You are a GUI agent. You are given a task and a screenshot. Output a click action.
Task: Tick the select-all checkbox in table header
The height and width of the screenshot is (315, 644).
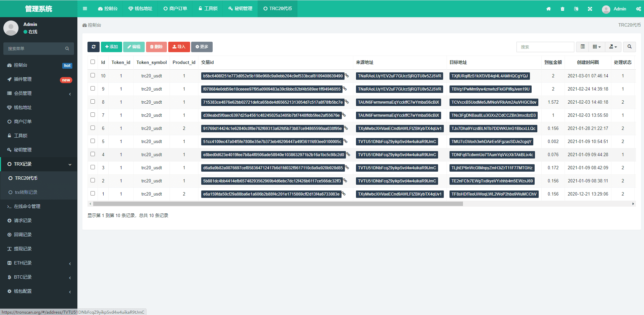93,62
